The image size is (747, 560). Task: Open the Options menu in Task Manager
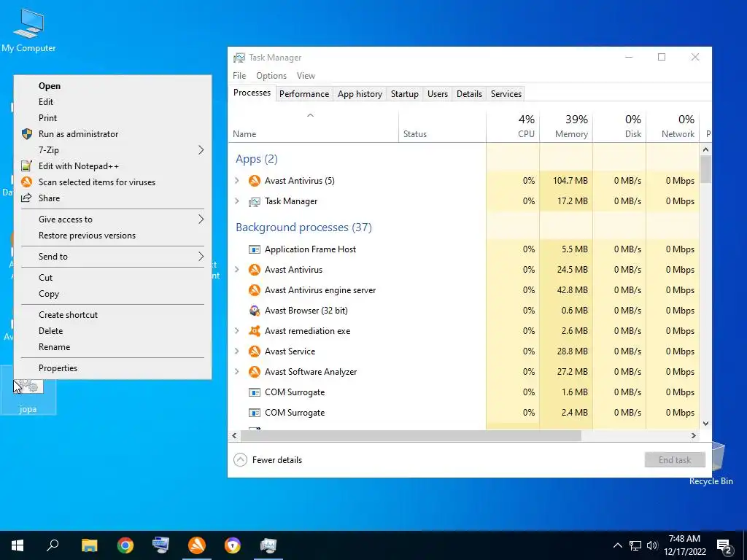(271, 76)
